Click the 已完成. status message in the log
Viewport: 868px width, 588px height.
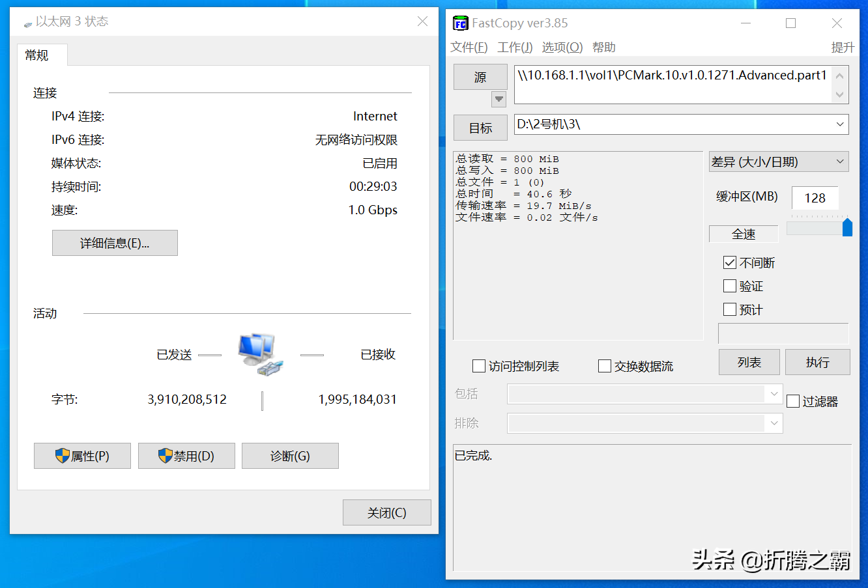[474, 456]
